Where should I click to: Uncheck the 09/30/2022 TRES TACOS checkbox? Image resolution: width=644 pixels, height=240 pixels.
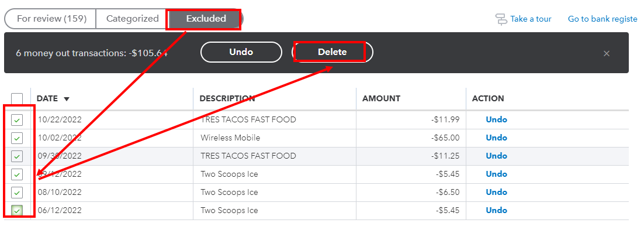17,156
